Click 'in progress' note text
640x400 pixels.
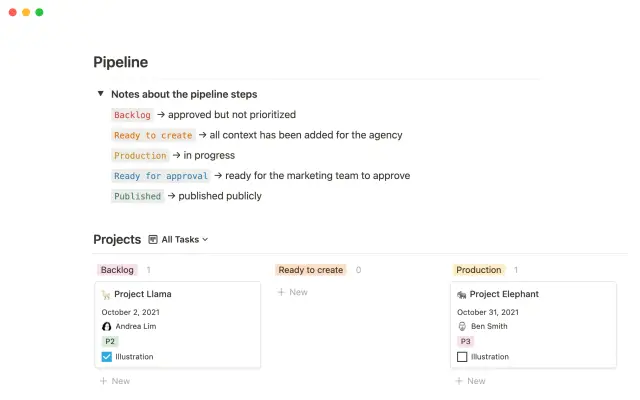[x=209, y=156]
